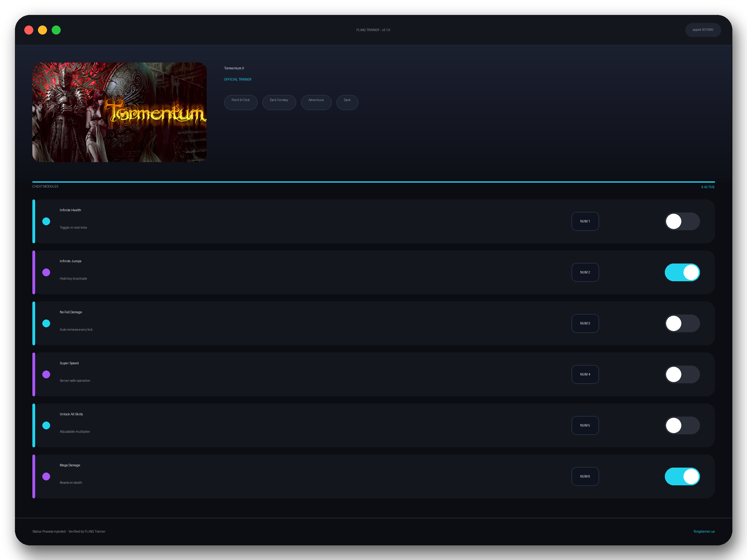Select the NUM 3 hotkey button
The image size is (747, 560).
[x=585, y=323]
